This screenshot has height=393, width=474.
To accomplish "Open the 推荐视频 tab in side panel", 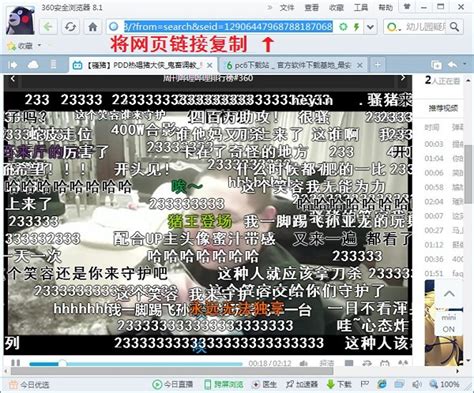I will click(443, 108).
